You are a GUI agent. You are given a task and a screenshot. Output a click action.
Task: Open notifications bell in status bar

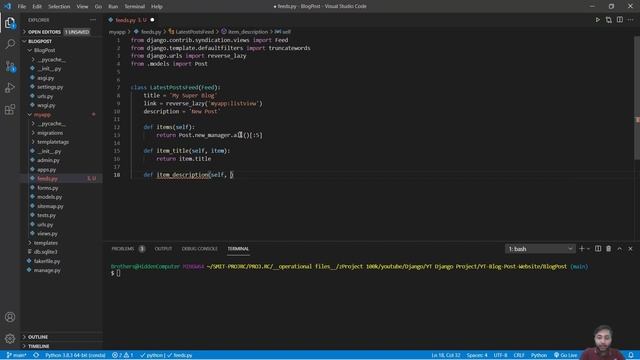tap(631, 355)
